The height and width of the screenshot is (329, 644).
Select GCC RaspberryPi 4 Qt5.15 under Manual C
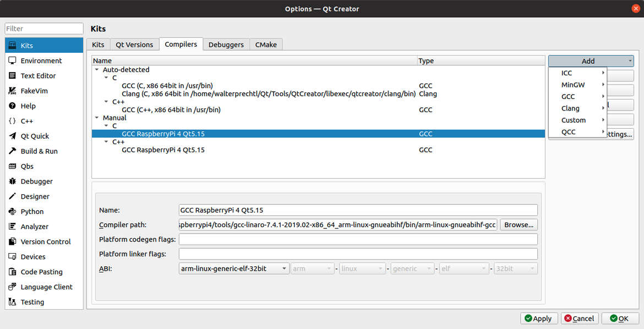click(x=318, y=134)
